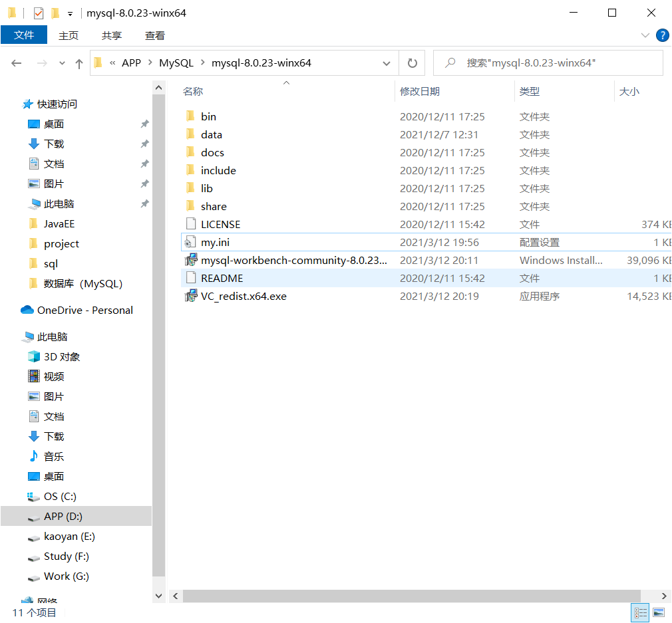Screen dimensions: 672x623
Task: Click the 2021/12/7 12:31 date cell
Action: coord(439,134)
